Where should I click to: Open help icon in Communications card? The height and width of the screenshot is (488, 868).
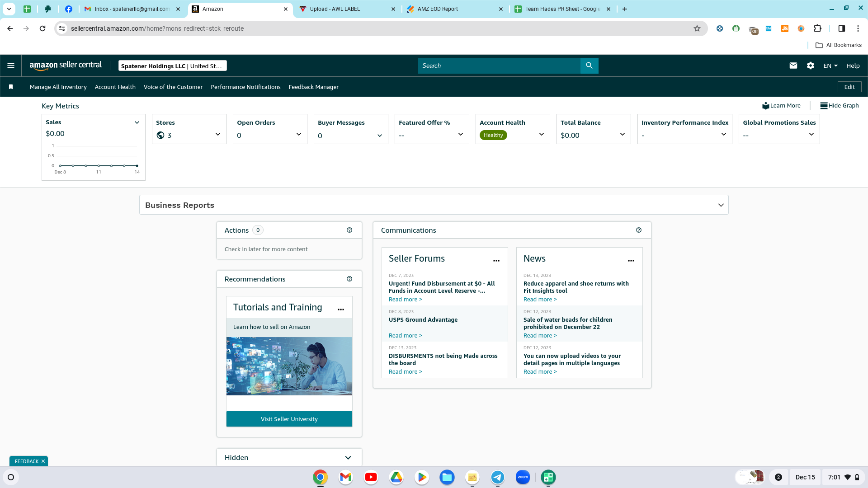[639, 230]
